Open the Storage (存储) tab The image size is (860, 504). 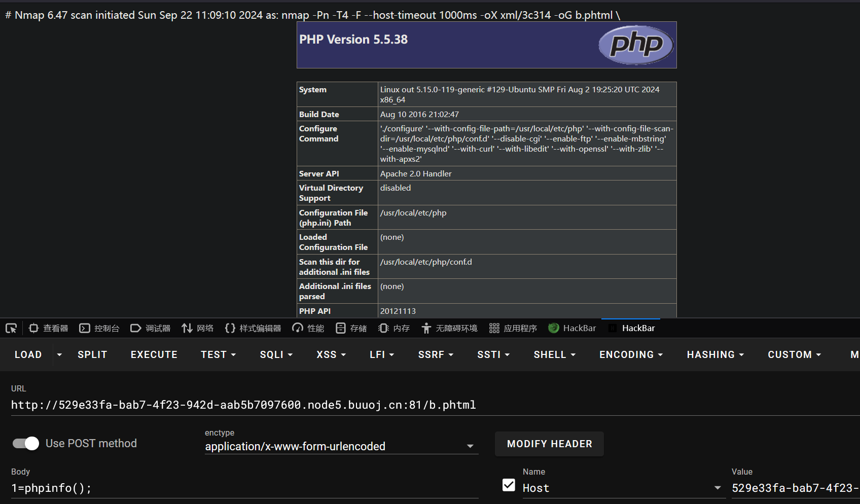coord(351,328)
